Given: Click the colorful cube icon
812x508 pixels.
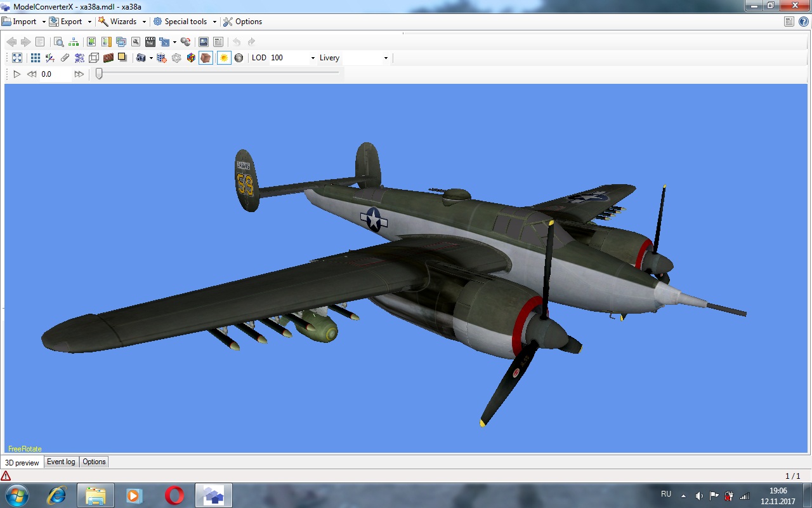Looking at the screenshot, I should pyautogui.click(x=190, y=58).
